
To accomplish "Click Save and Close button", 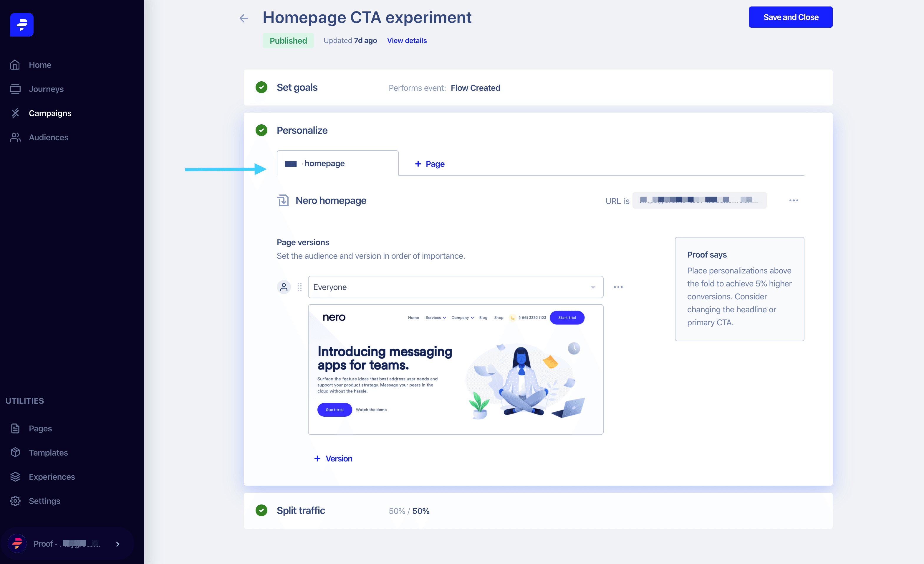I will click(x=791, y=17).
